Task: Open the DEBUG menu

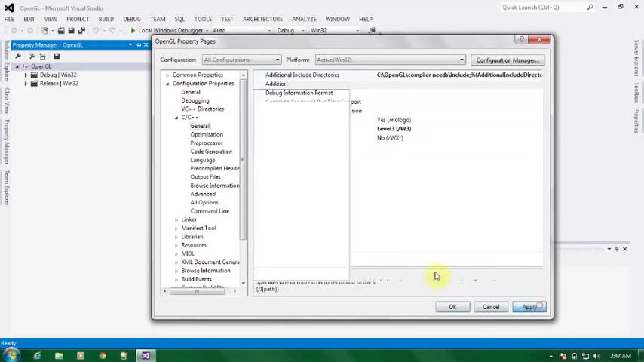Action: pos(132,19)
